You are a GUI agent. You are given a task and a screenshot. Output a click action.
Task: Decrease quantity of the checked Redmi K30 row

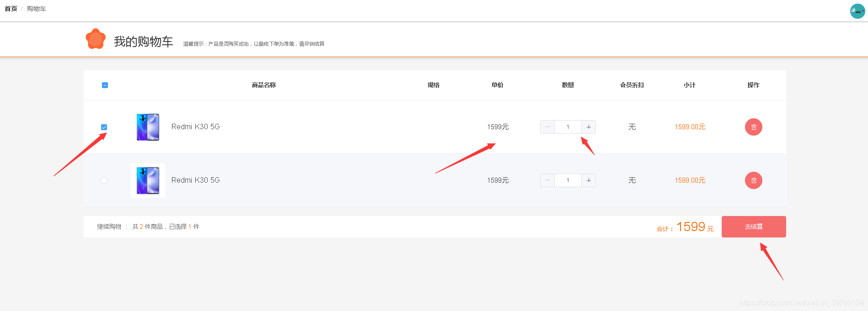[x=547, y=127]
